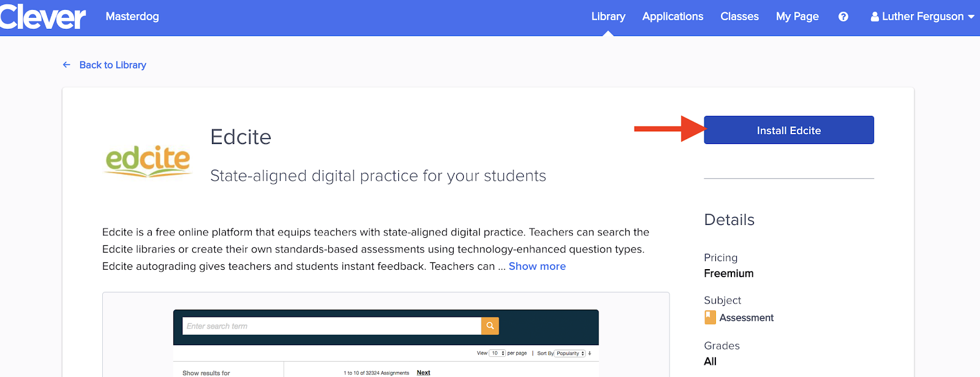Viewport: 980px width, 377px height.
Task: Click the orange search magnifier icon in preview
Action: (490, 326)
